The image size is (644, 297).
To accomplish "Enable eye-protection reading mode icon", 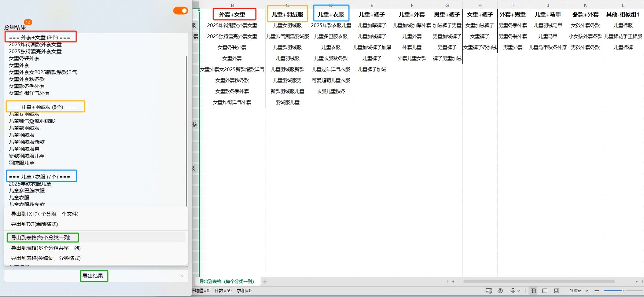I will coord(500,291).
